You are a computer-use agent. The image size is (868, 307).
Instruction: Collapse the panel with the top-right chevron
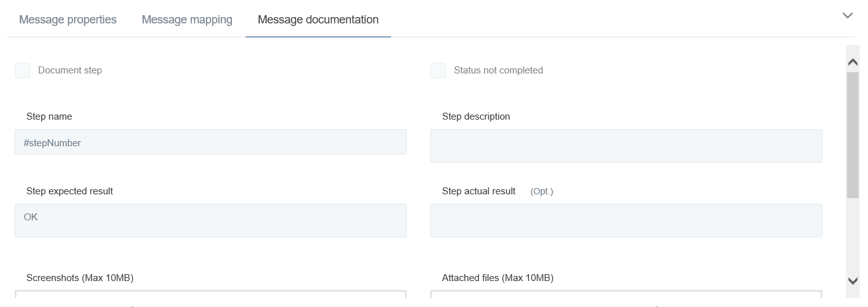pos(847,16)
